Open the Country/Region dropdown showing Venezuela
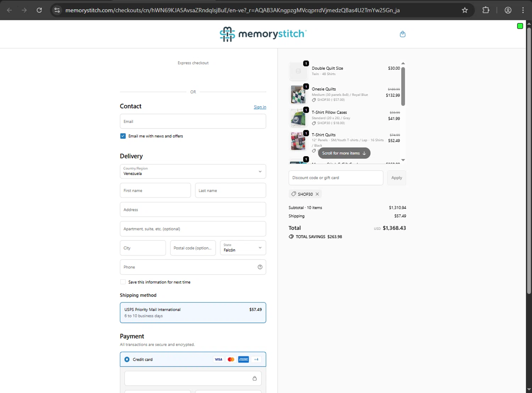Viewport: 532px width, 393px height. click(193, 171)
